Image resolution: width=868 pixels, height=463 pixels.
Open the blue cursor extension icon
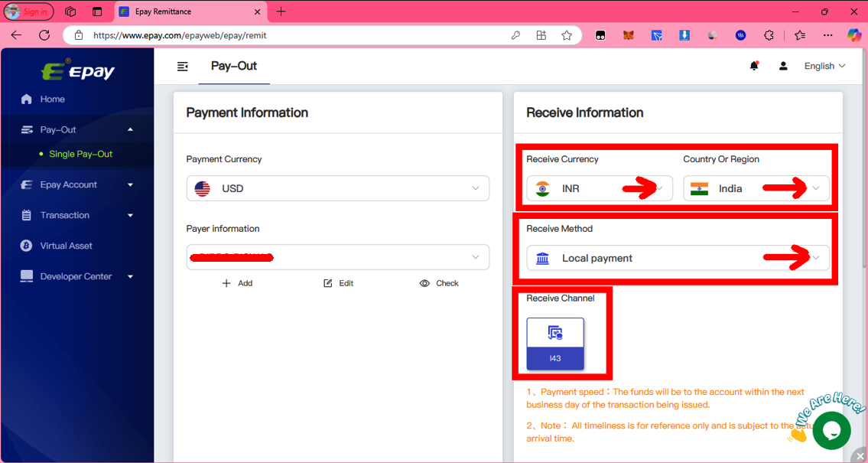tap(656, 35)
